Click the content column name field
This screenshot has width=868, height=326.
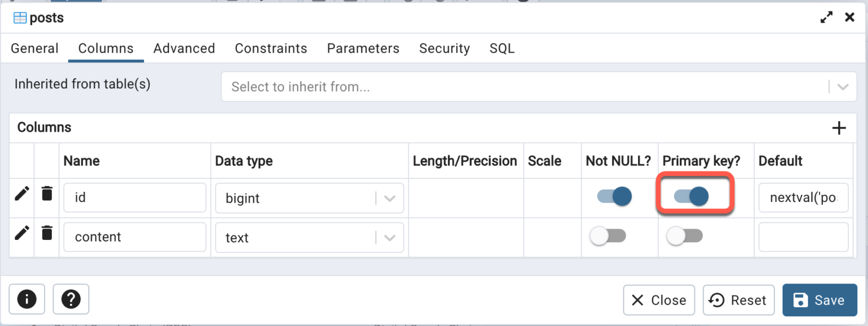tap(134, 237)
